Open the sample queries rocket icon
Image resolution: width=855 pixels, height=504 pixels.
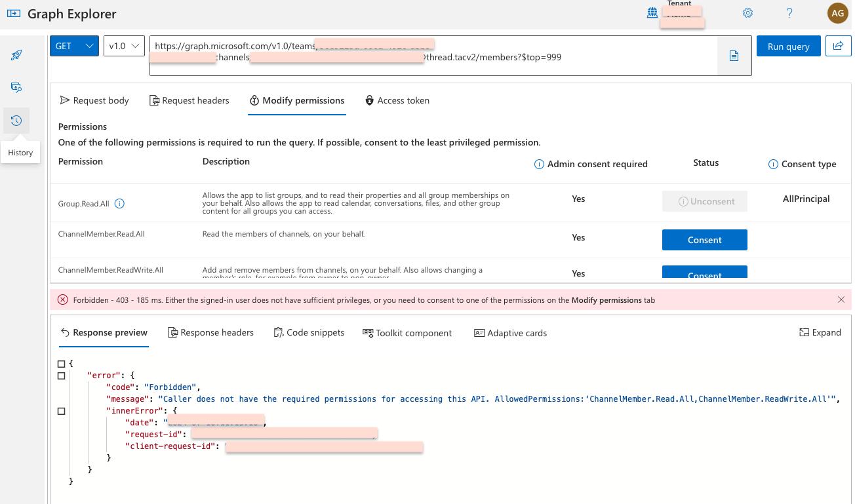point(16,55)
